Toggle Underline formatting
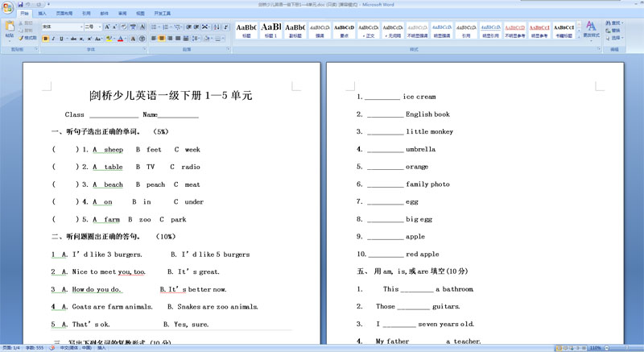644x352 pixels. 61,39
